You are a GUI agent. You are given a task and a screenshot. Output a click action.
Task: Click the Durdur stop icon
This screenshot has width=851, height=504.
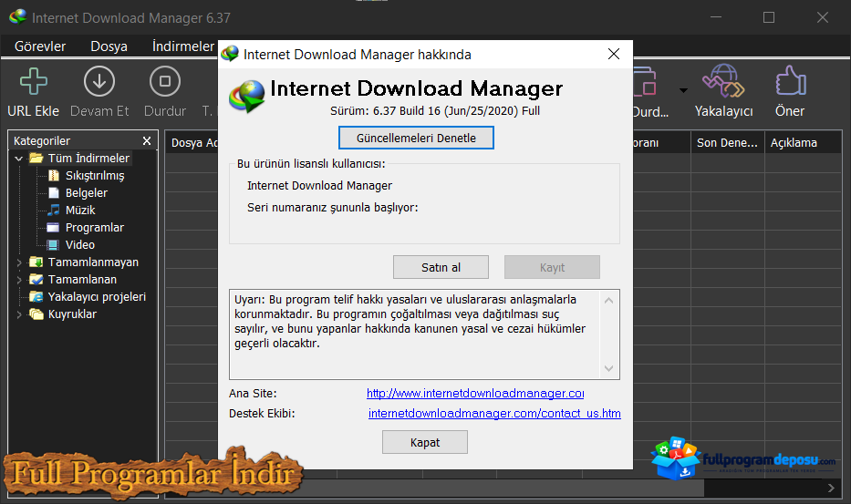[165, 82]
